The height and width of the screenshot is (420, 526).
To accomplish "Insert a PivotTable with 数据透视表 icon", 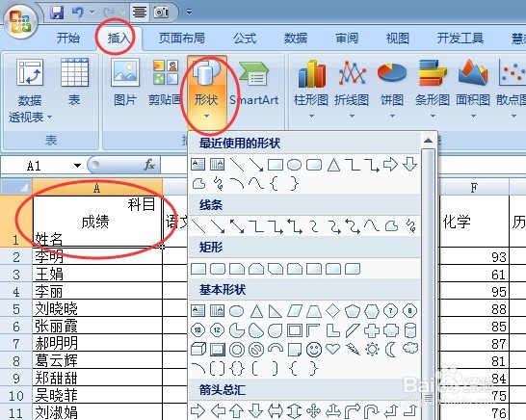I will click(x=30, y=91).
